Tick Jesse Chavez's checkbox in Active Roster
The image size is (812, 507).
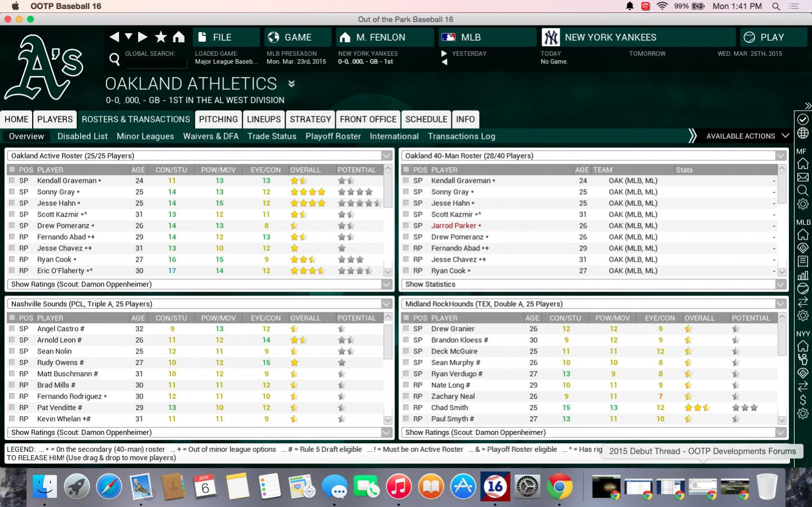12,248
